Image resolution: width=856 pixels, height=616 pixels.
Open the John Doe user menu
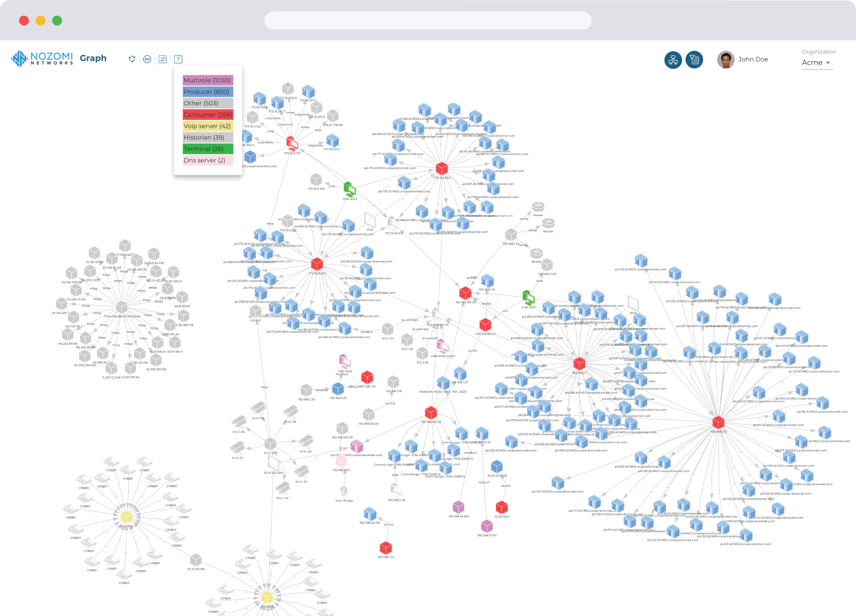click(753, 59)
